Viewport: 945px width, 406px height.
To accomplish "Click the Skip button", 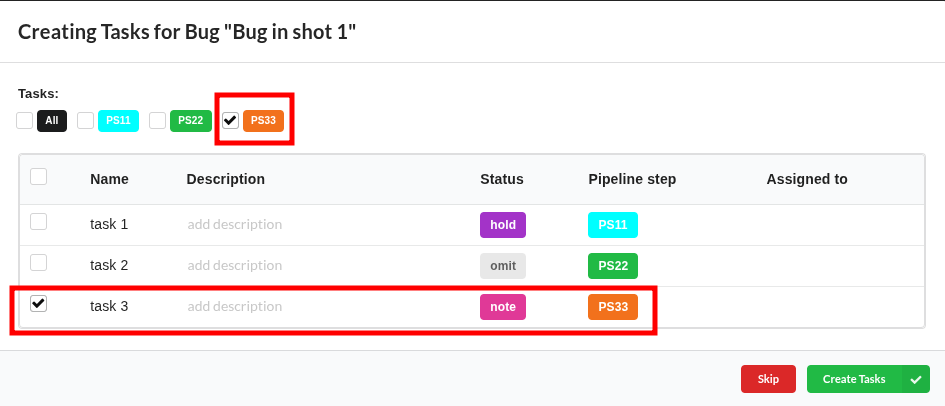I will click(768, 379).
